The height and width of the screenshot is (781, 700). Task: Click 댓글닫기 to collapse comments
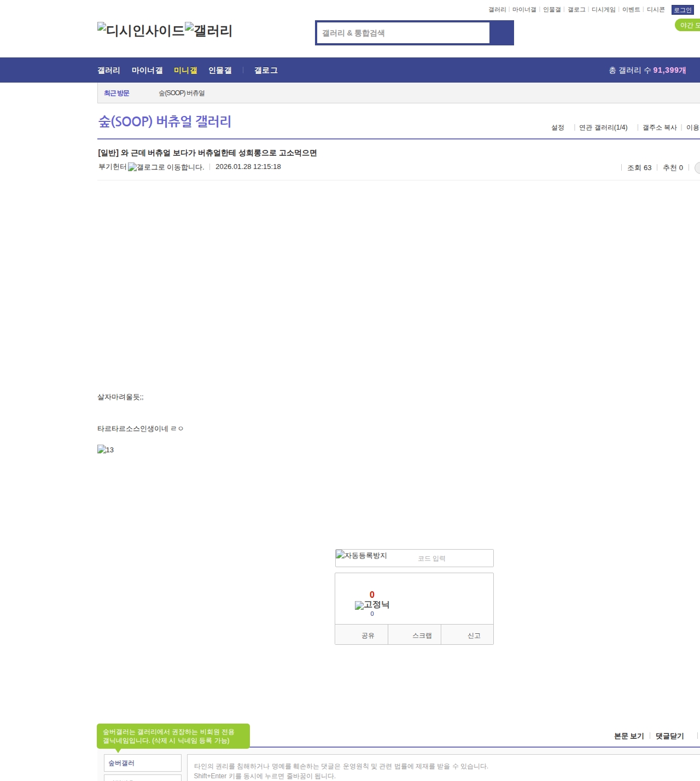669,736
